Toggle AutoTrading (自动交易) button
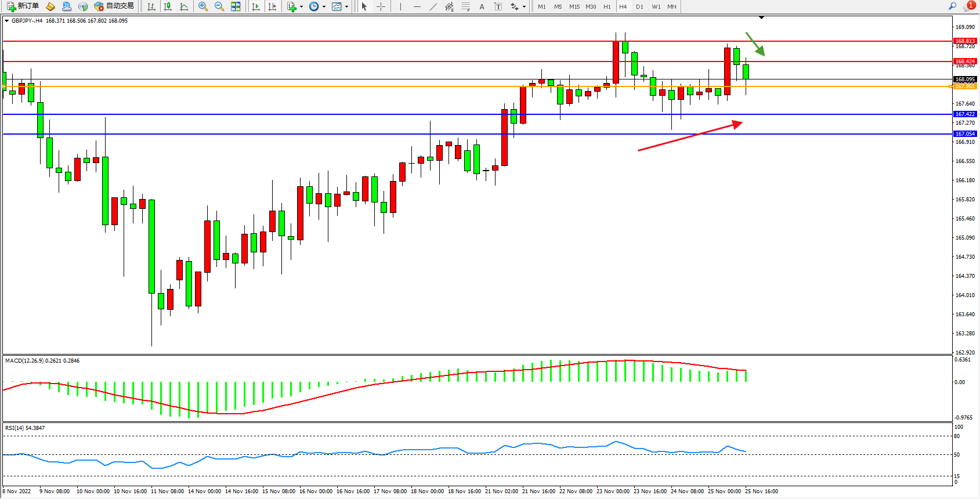This screenshot has height=499, width=980. coord(114,6)
